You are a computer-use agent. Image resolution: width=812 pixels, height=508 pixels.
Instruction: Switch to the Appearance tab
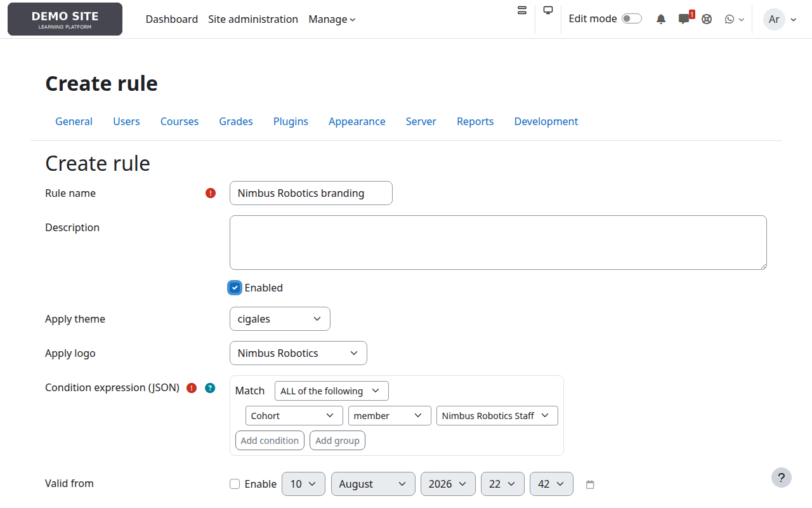[357, 121]
